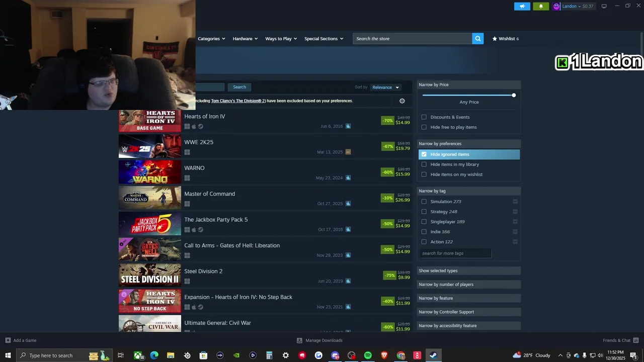
Task: Click WARNO positive review thumbs-up icon
Action: (348, 177)
